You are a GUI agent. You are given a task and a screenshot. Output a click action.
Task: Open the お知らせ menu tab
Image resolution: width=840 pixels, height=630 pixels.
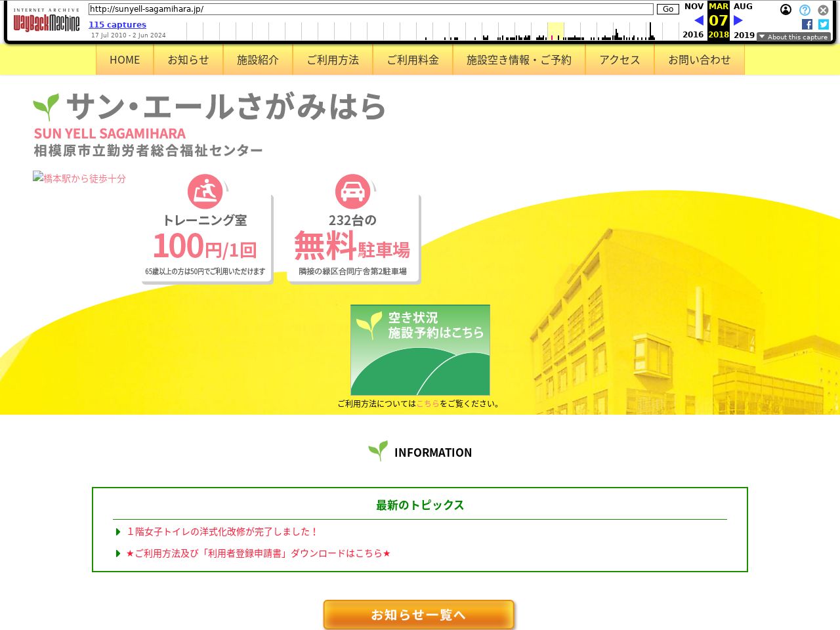tap(188, 60)
